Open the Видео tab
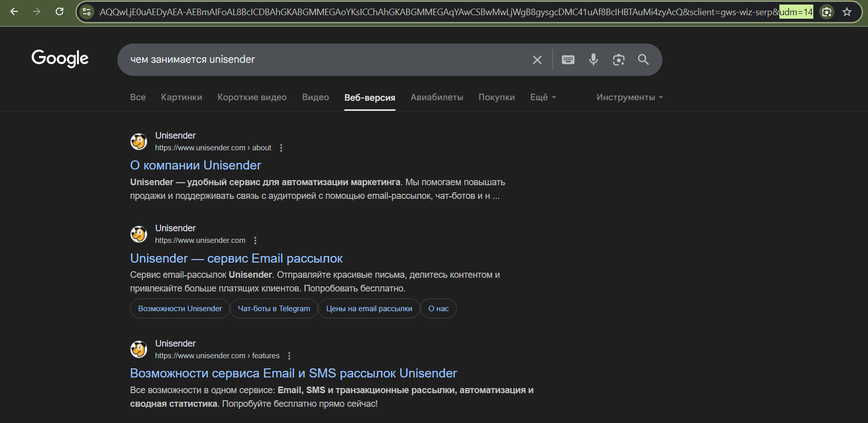Viewport: 868px width, 423px height. click(315, 97)
